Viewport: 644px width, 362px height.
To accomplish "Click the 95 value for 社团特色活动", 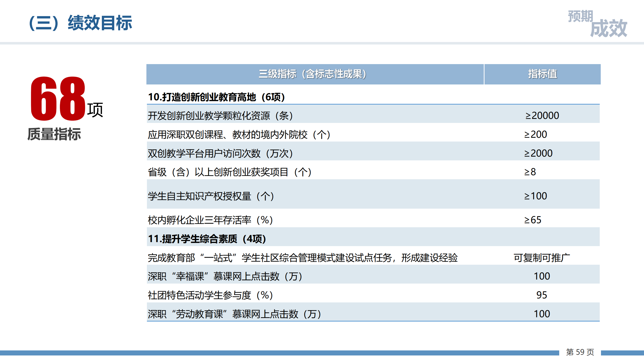I will 541,295.
